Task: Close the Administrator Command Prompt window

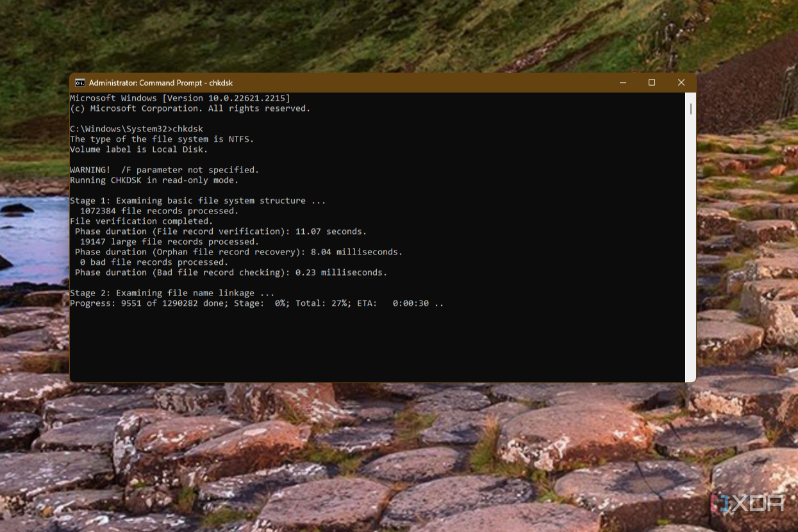Action: point(681,83)
